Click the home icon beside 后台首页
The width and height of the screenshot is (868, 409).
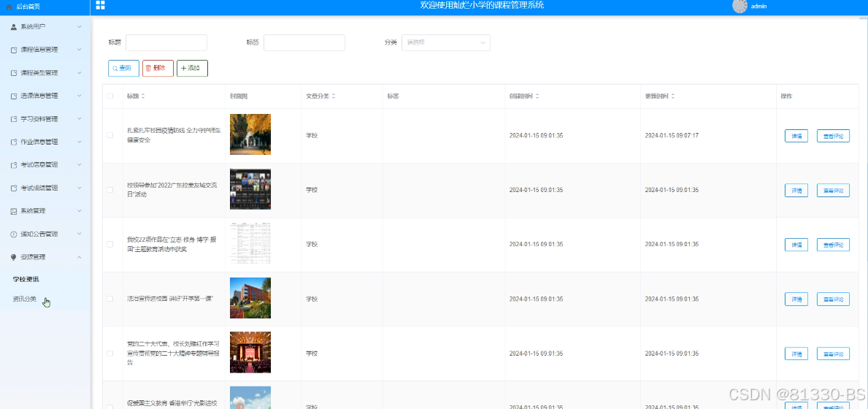tap(9, 7)
